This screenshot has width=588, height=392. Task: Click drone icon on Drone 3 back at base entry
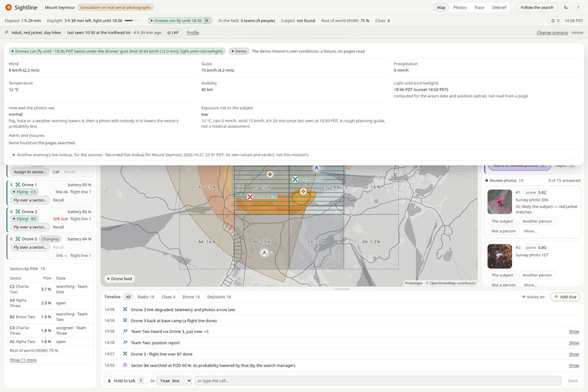point(125,320)
